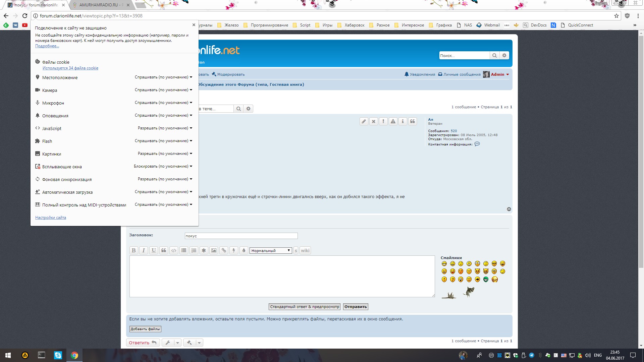Click the Добавить файлы button
The width and height of the screenshot is (644, 362).
point(145,329)
